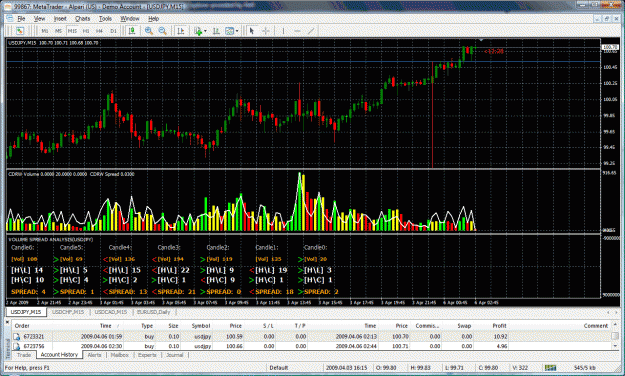Switch to the EURUSD,Daily chart tab

click(153, 312)
